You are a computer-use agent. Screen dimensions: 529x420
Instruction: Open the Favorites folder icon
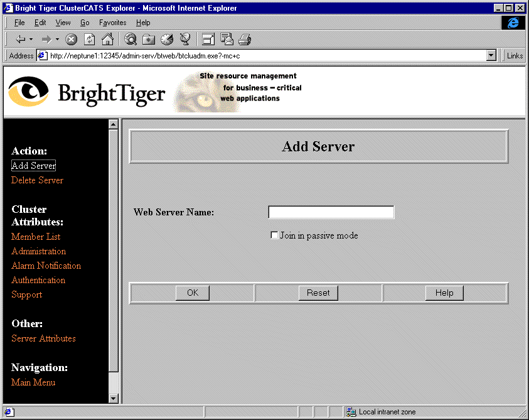coord(149,39)
